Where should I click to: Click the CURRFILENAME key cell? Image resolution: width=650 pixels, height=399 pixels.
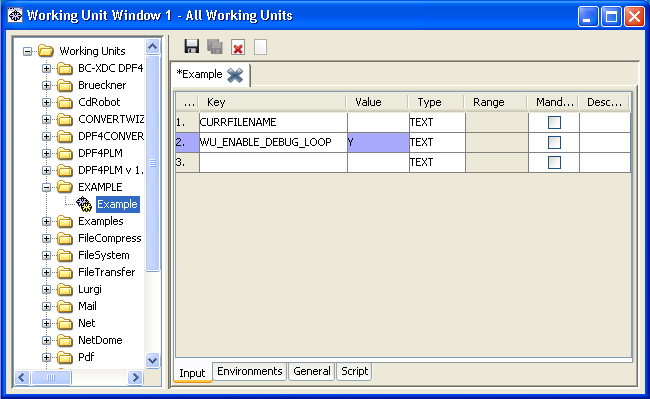273,122
